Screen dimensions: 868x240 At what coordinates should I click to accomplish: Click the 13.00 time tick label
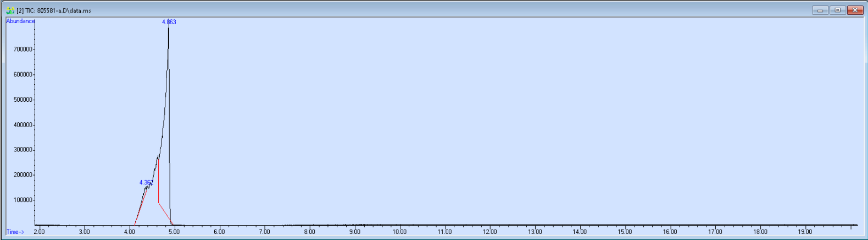[x=535, y=232]
